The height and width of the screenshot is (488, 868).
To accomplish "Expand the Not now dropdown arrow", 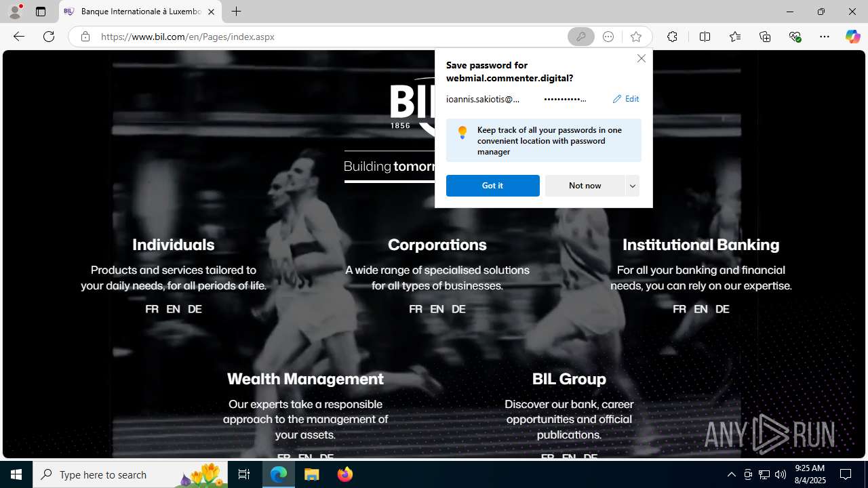I will [633, 186].
